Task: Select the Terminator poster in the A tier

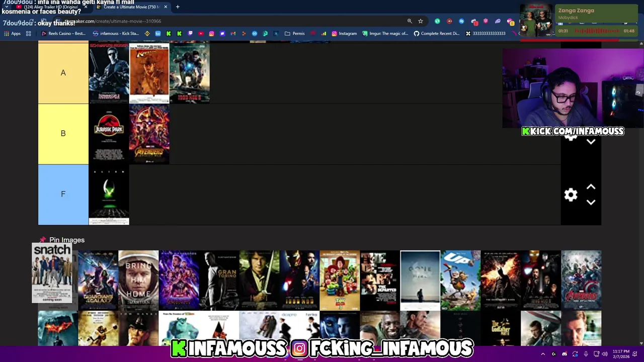Action: (x=109, y=73)
